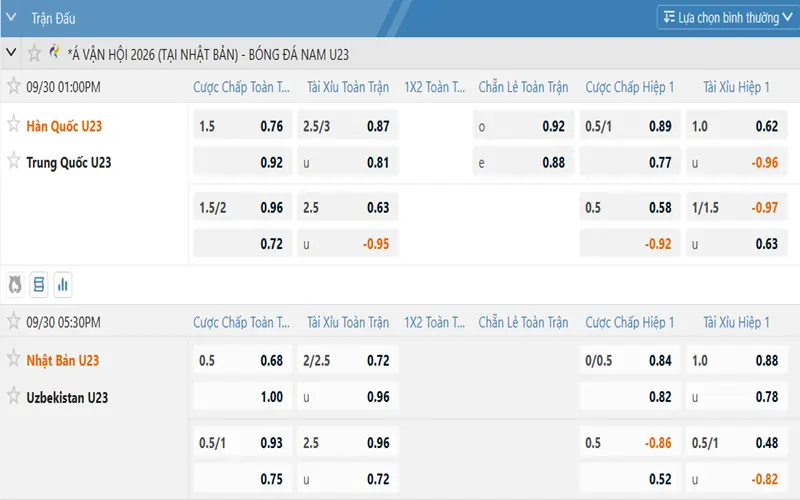
Task: Select first-half handicap 0/0.5 odds 0.84
Action: click(630, 360)
